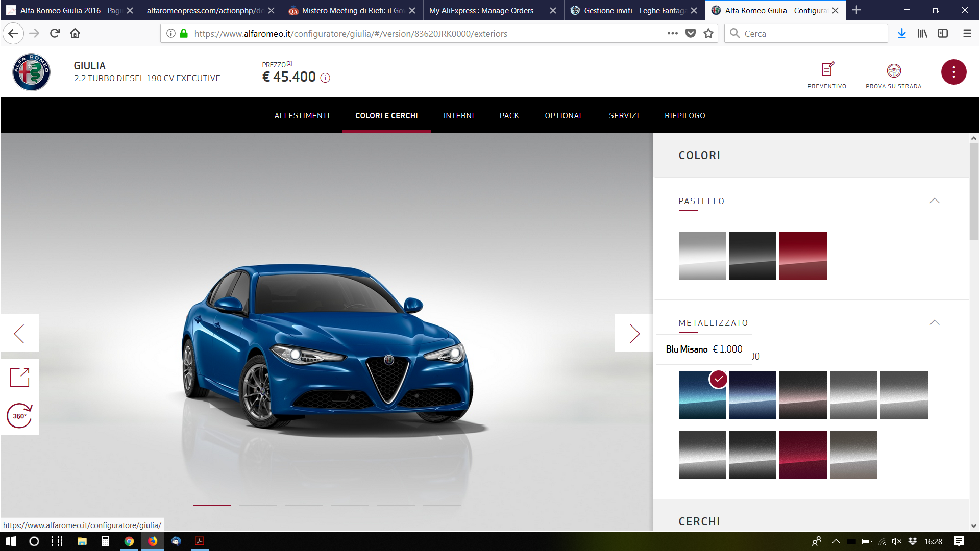
Task: Click the Alfa Romeo logo
Action: pyautogui.click(x=31, y=72)
